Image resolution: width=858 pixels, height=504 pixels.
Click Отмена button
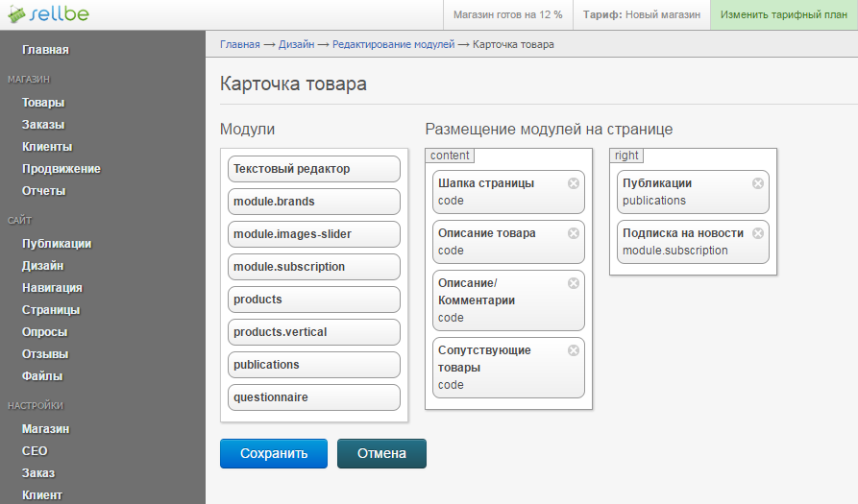(381, 453)
